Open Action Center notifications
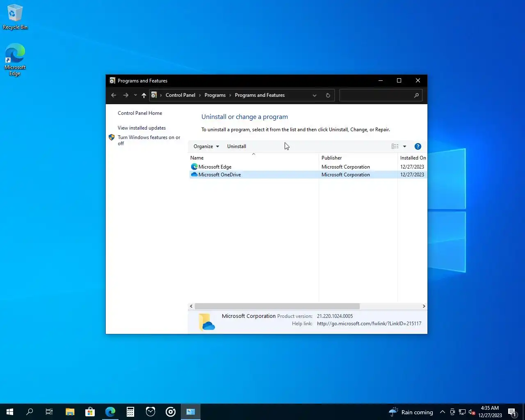This screenshot has height=420, width=525. click(512, 412)
